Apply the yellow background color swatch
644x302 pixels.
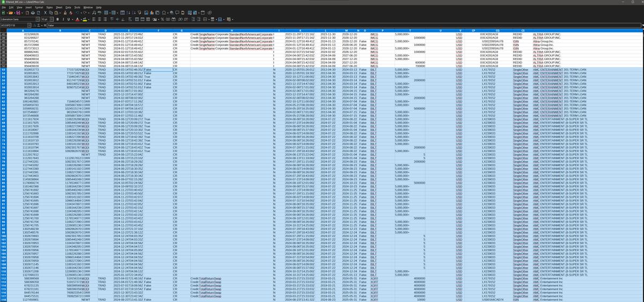click(x=84, y=19)
